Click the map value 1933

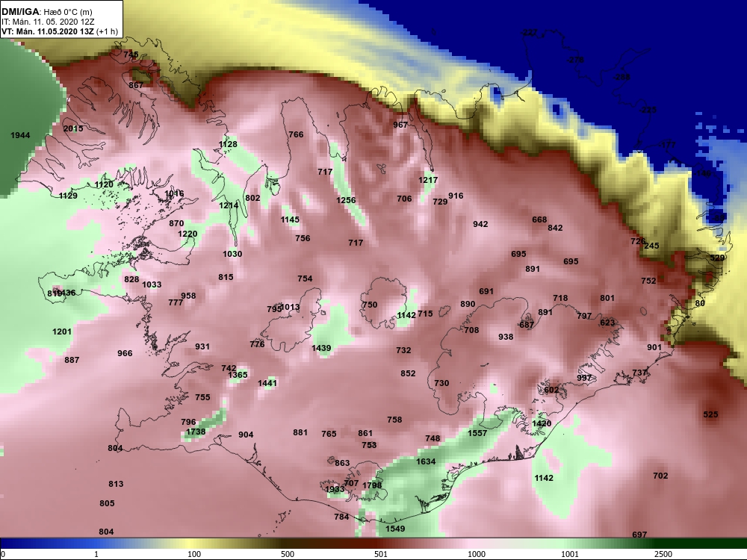[335, 489]
